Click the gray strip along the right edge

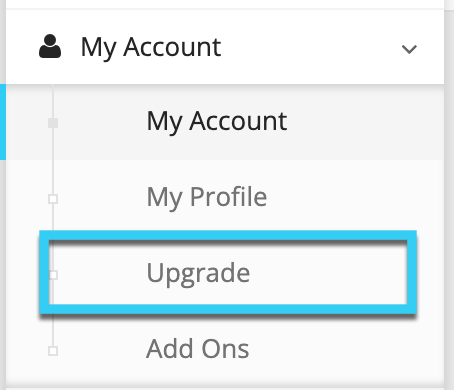click(449, 195)
